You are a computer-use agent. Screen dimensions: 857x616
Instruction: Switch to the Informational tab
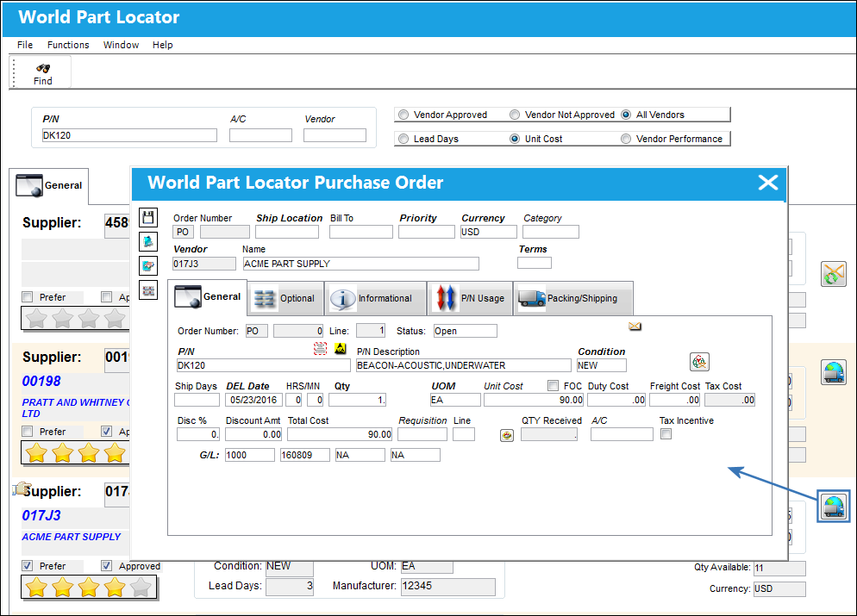pyautogui.click(x=376, y=298)
